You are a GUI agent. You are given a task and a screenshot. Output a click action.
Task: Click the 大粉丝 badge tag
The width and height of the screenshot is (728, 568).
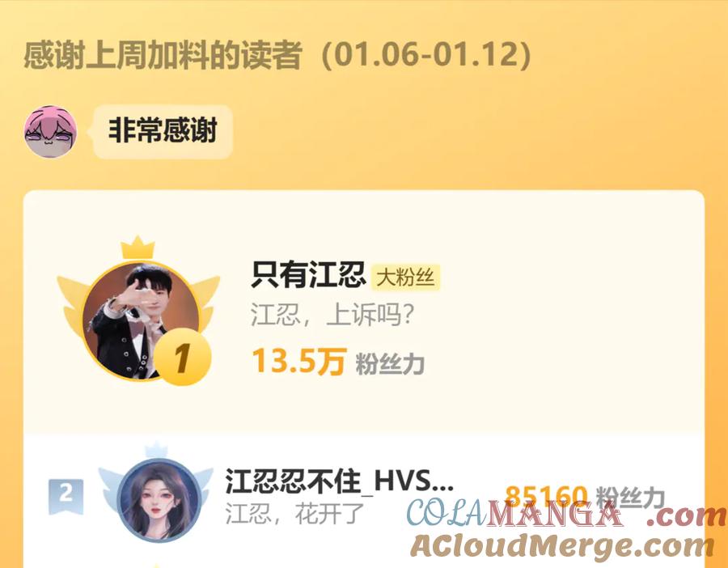tap(405, 278)
